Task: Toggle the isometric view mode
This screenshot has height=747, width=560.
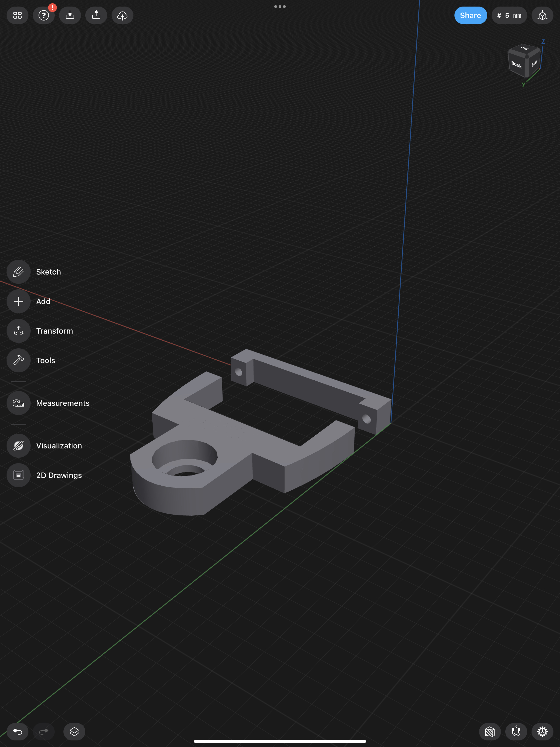Action: point(542,15)
